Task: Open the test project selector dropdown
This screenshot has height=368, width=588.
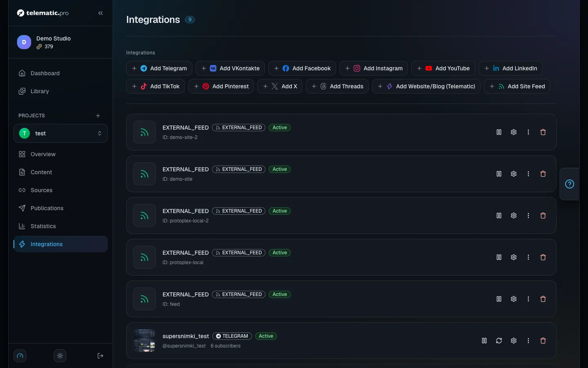Action: pyautogui.click(x=60, y=133)
